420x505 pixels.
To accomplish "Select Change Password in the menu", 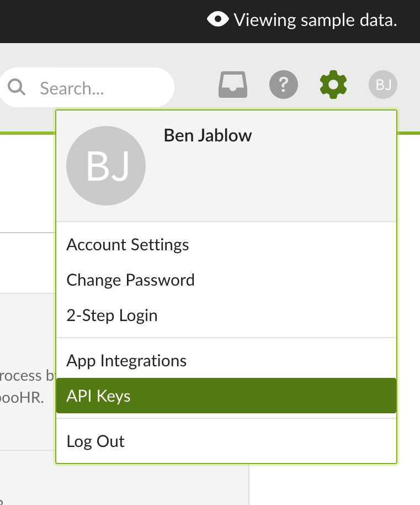I will 130,280.
